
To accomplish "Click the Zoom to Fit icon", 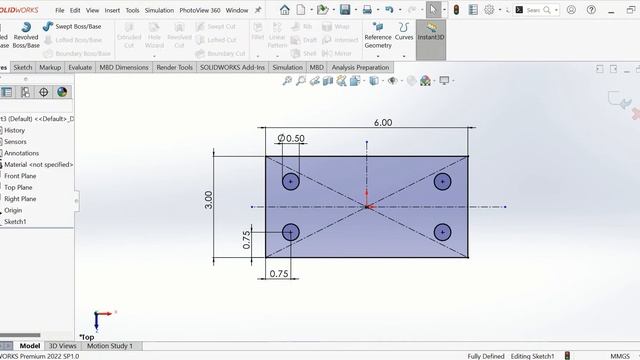I will 287,81.
